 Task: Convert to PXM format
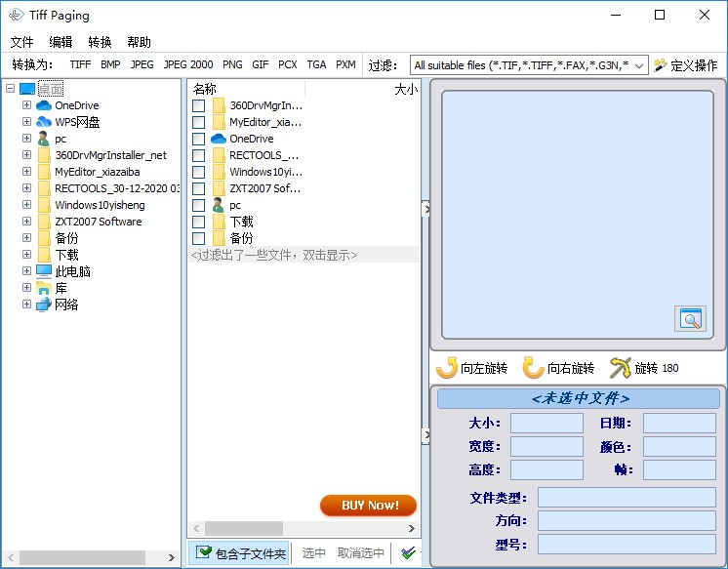tap(345, 64)
